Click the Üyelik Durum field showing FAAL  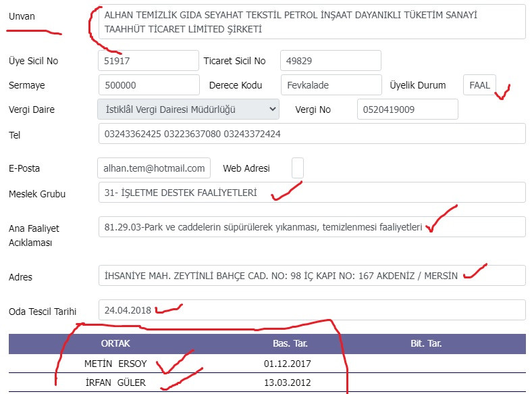(479, 85)
